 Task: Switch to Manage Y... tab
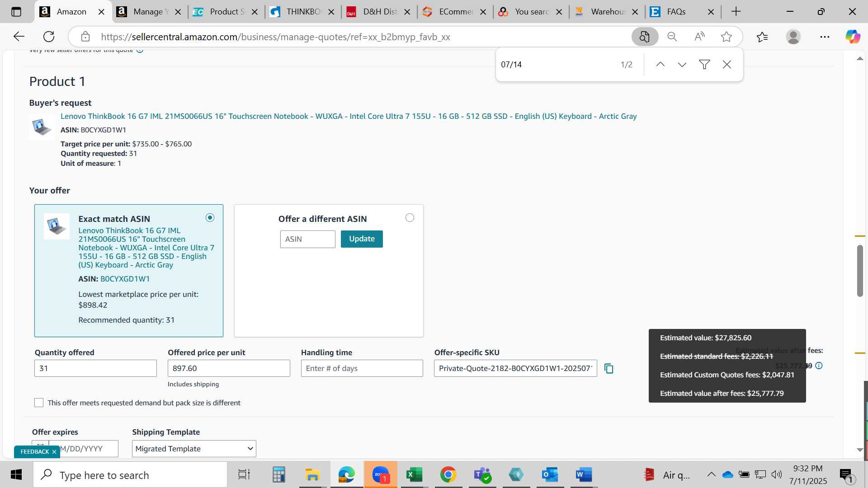[148, 12]
